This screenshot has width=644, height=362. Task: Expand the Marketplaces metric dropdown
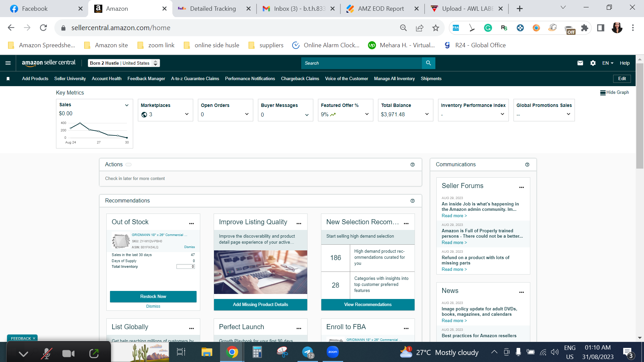point(187,114)
